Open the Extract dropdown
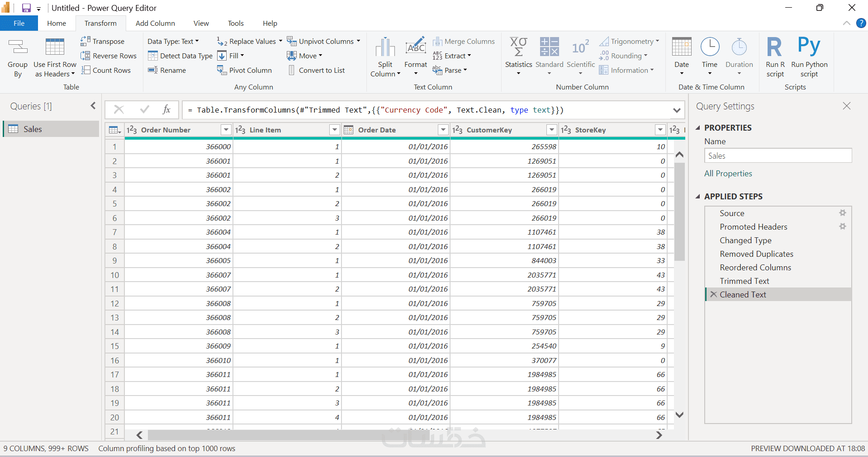This screenshot has width=868, height=457. (452, 56)
